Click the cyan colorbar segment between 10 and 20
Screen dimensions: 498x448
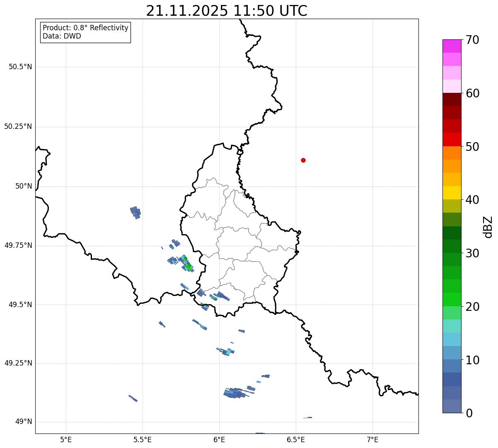pyautogui.click(x=452, y=339)
